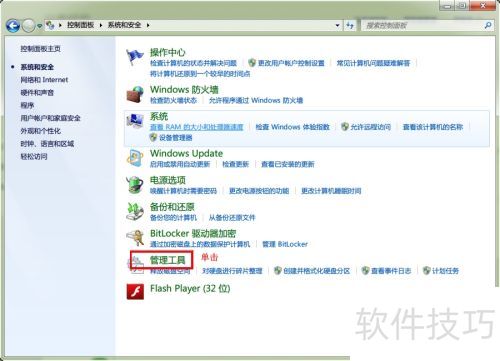
Task: Click the refresh button in address bar
Action: tap(350, 25)
